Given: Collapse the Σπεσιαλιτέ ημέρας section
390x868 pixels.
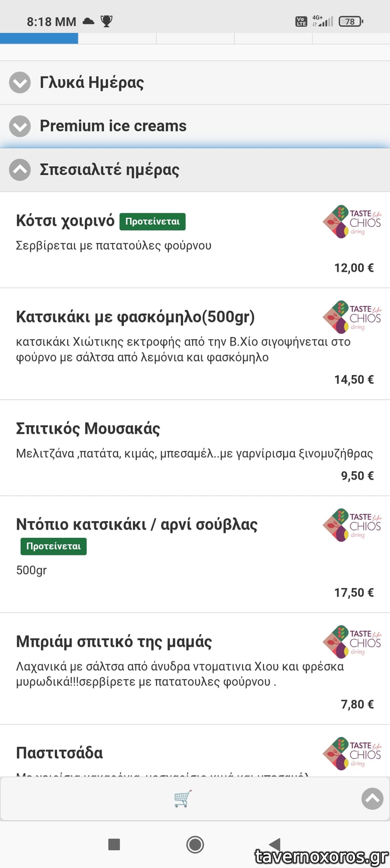Looking at the screenshot, I should 20,170.
